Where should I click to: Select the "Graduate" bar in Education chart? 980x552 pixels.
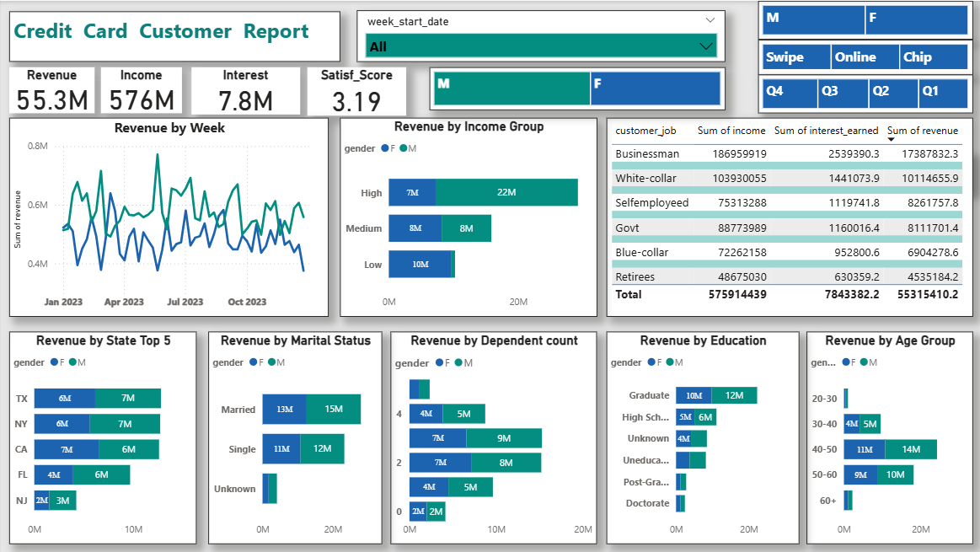click(x=716, y=395)
